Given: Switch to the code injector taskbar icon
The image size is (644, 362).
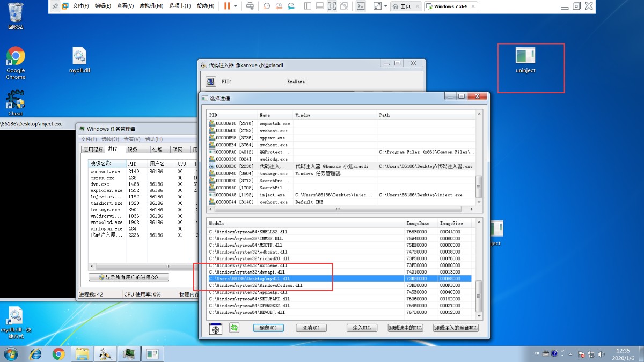Looking at the screenshot, I should coord(106,354).
